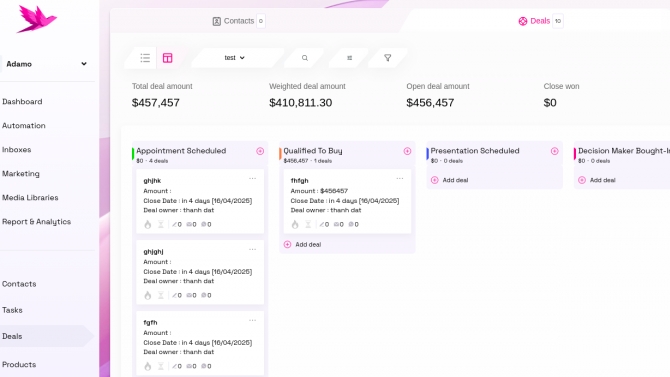Image resolution: width=670 pixels, height=377 pixels.
Task: Click hourglass icon on fhfgh card
Action: point(308,224)
